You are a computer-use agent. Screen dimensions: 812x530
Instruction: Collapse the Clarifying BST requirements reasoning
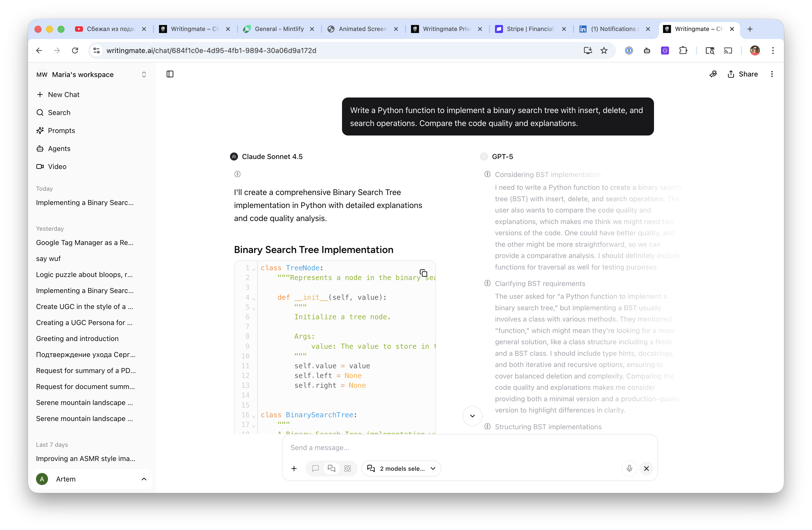(x=540, y=283)
